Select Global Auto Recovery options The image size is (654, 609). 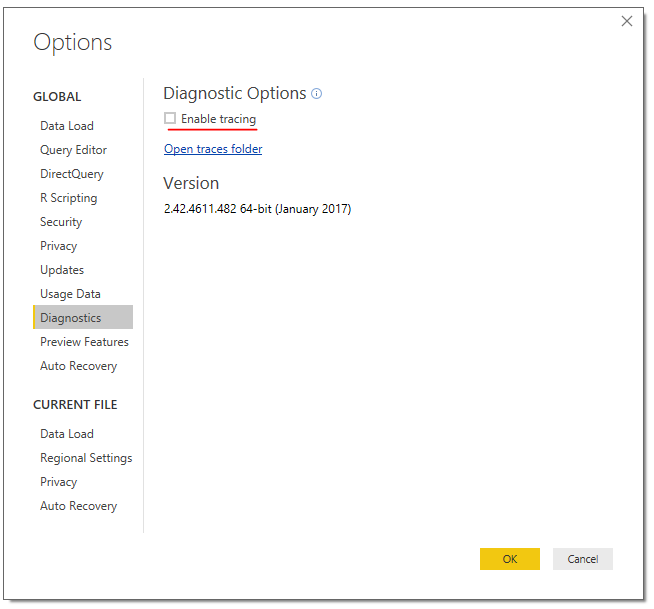78,366
